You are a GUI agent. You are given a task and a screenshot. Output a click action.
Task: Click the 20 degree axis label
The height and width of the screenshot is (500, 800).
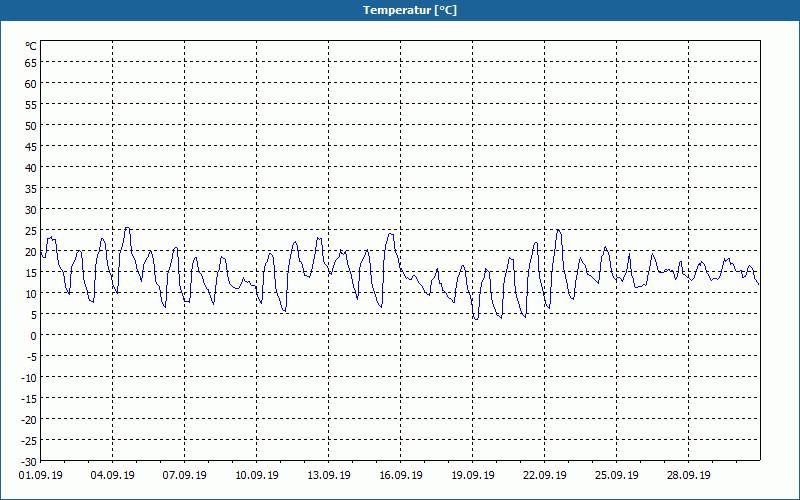[31, 252]
